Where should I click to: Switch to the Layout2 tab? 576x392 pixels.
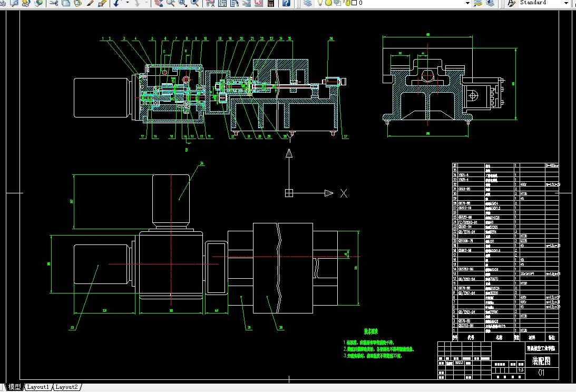(66, 387)
